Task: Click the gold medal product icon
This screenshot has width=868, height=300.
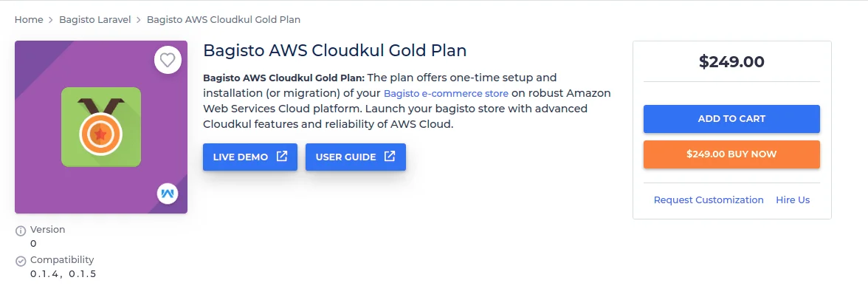Action: [x=101, y=127]
